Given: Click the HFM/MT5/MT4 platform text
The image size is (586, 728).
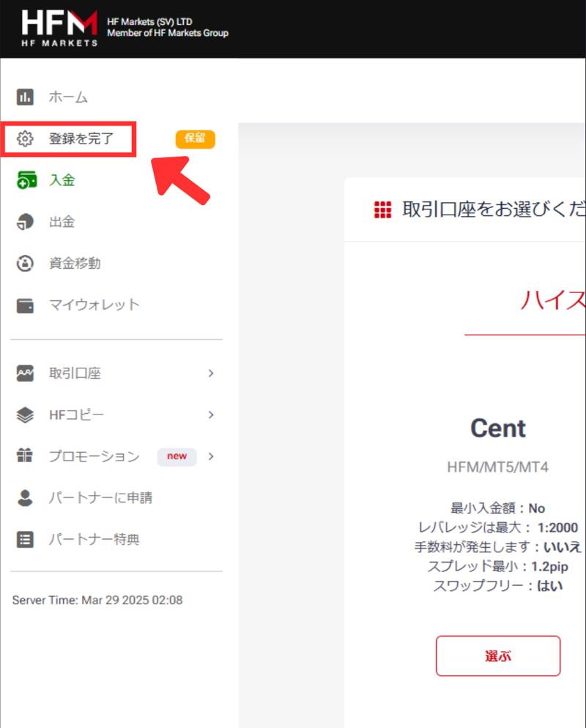Looking at the screenshot, I should [498, 467].
